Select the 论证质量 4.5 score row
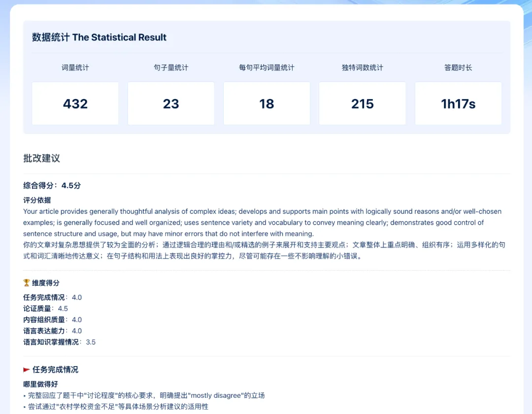 pos(45,309)
